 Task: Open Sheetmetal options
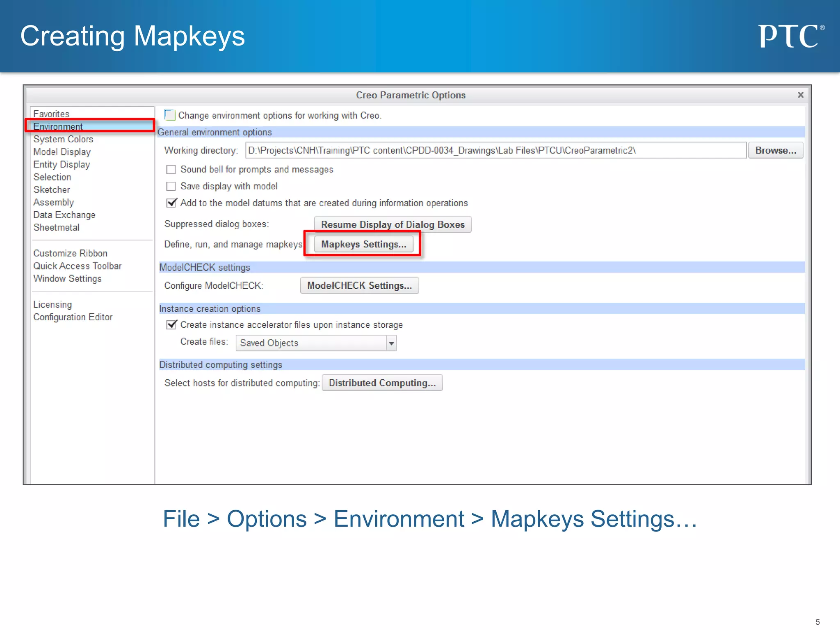pyautogui.click(x=56, y=228)
